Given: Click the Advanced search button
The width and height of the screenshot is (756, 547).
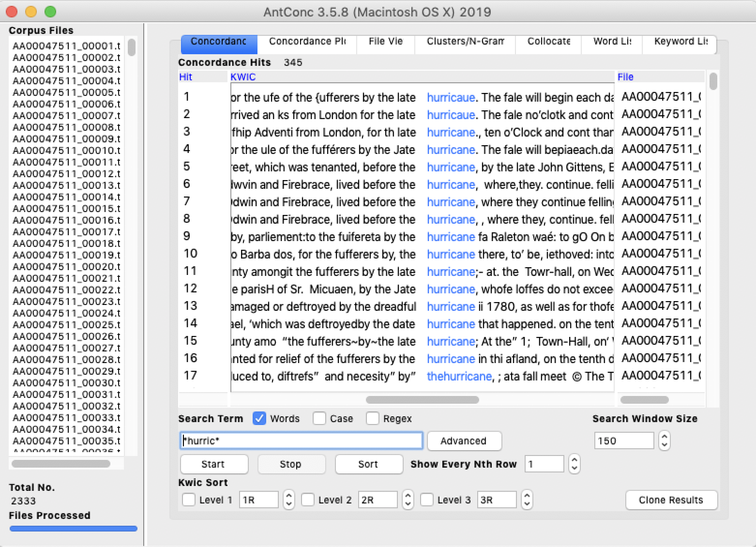Looking at the screenshot, I should 464,441.
